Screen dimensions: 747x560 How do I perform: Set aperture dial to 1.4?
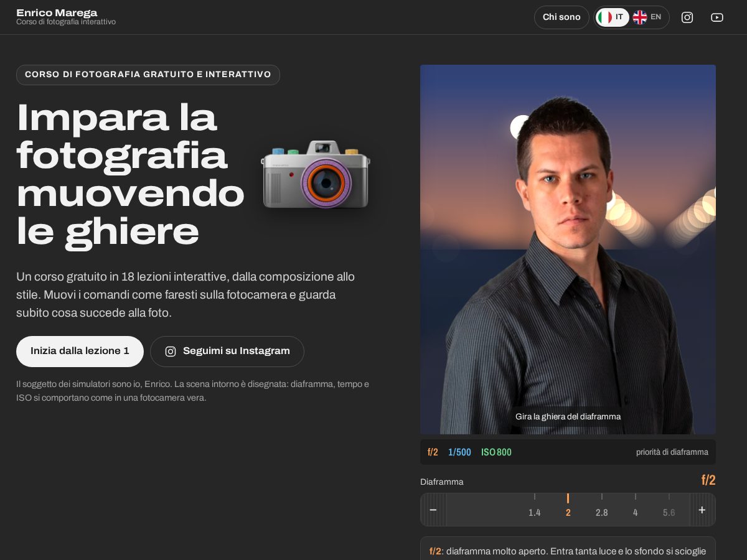coord(535,513)
